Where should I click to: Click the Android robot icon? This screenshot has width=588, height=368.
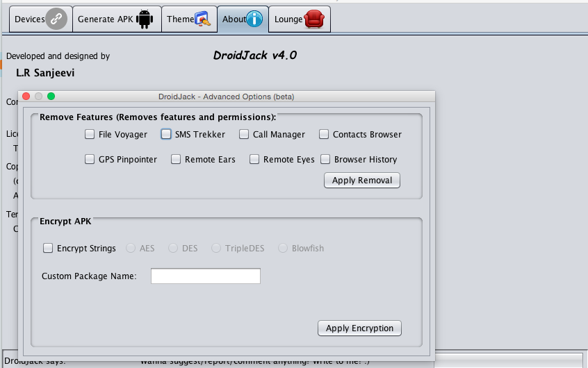point(145,19)
